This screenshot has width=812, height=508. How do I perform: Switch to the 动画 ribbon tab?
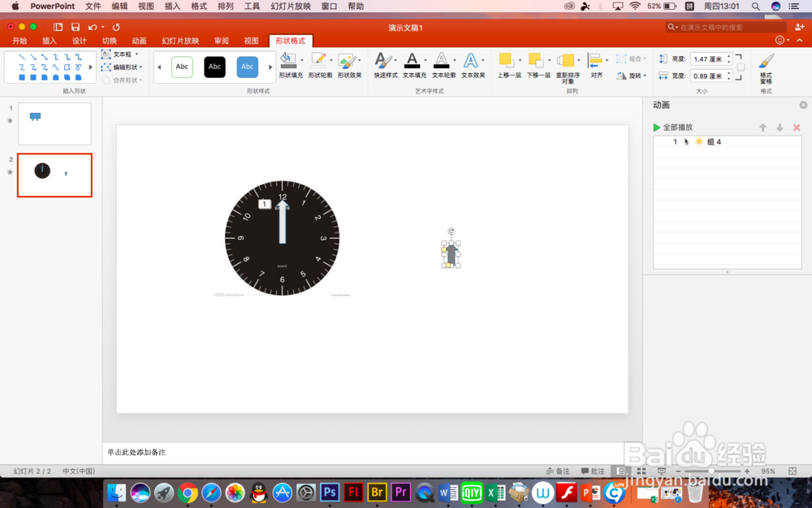click(138, 41)
